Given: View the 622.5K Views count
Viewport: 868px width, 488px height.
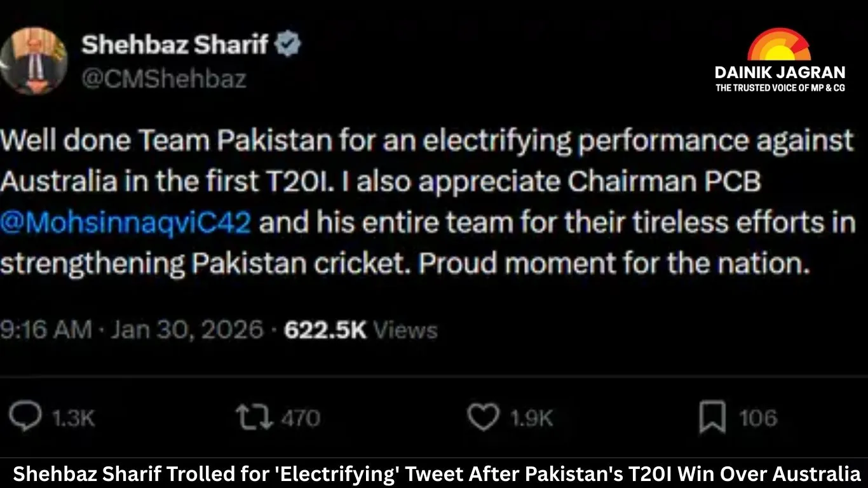Looking at the screenshot, I should click(x=361, y=330).
